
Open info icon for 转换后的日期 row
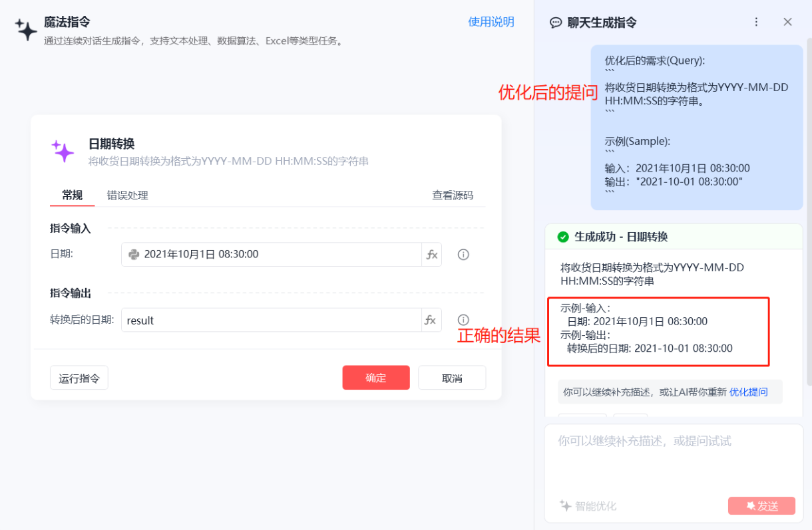pos(463,320)
